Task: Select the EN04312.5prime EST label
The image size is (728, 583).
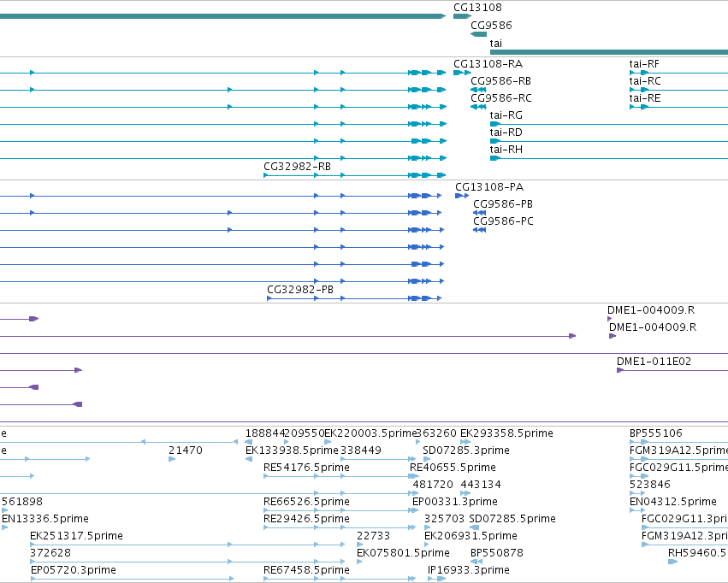Action: point(672,502)
